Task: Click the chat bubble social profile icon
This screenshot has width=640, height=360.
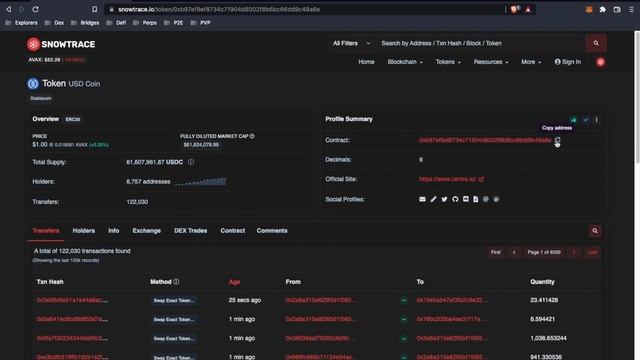Action: click(466, 199)
